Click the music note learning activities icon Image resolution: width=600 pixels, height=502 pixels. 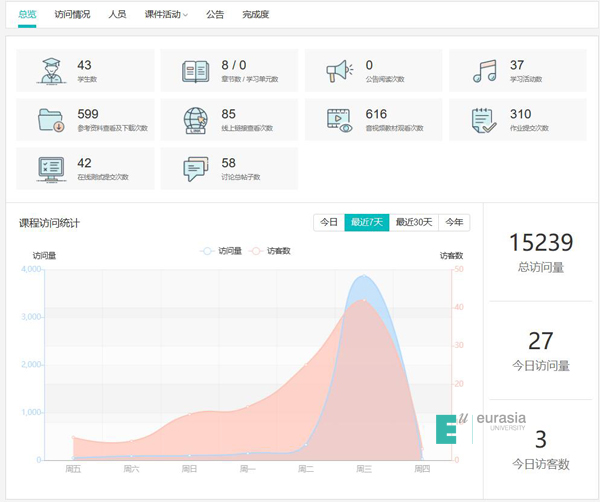[485, 71]
